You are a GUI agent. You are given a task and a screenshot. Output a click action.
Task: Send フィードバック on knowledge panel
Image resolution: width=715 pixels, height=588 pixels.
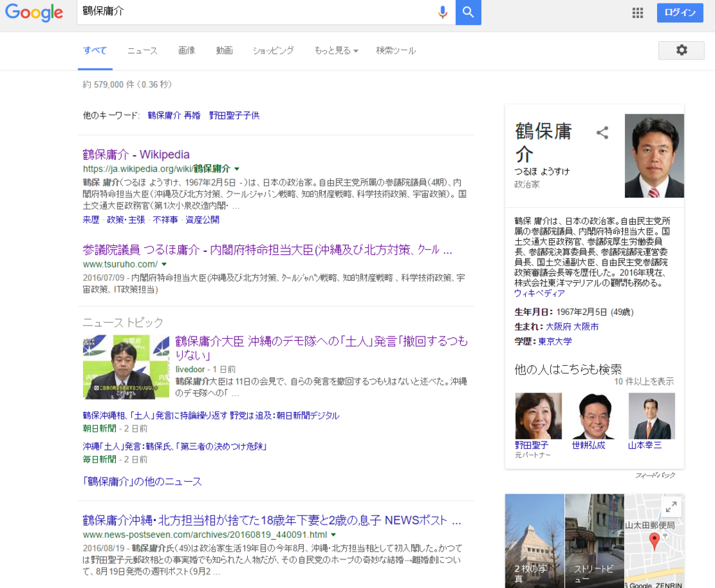(655, 476)
